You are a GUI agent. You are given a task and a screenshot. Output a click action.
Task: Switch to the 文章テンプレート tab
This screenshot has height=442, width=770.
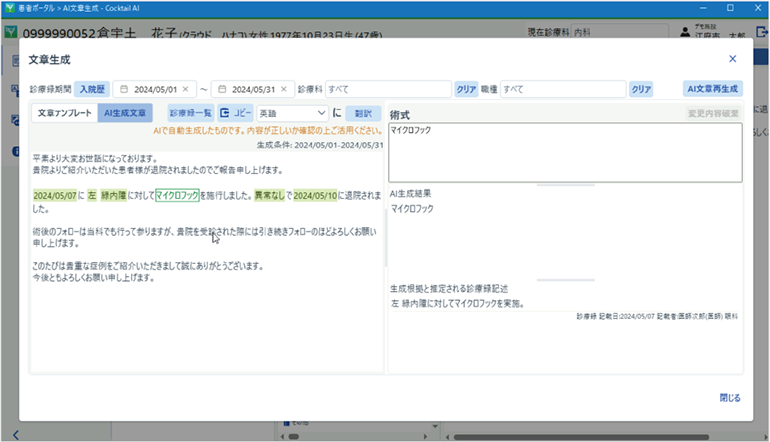coord(64,114)
